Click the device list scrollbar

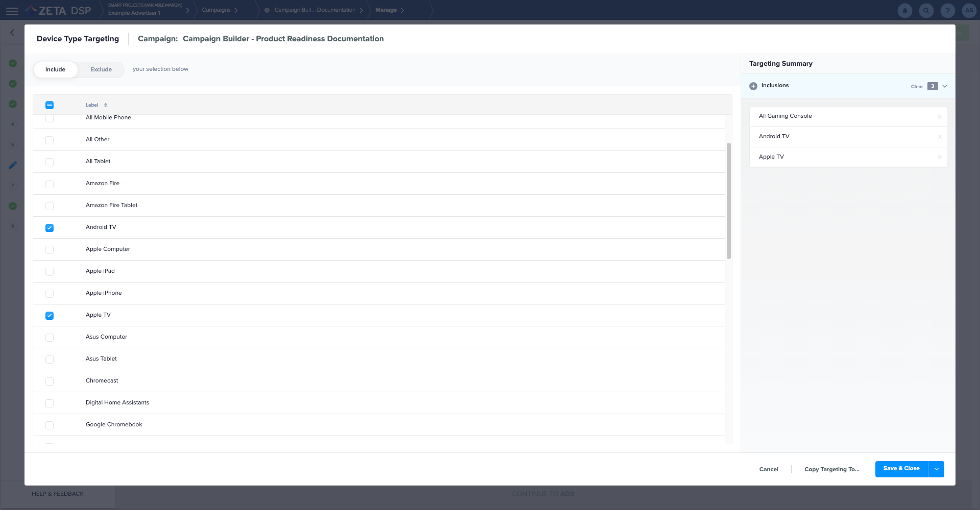[x=728, y=201]
